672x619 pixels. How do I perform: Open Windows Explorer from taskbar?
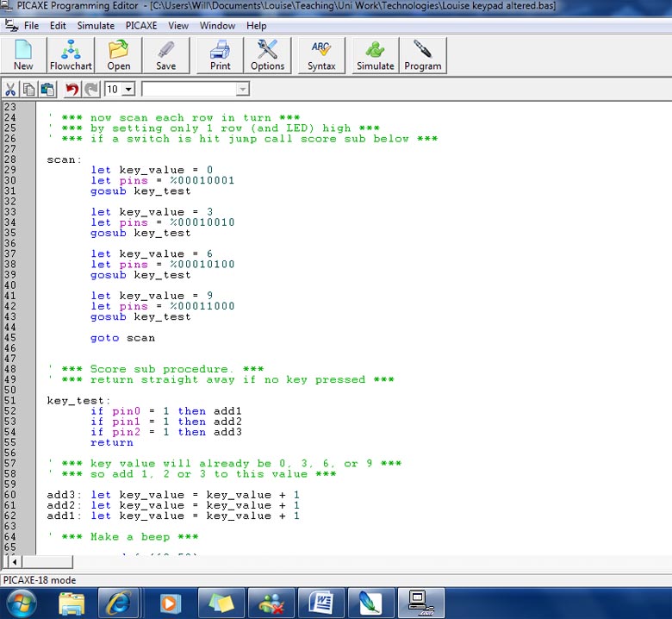72,603
